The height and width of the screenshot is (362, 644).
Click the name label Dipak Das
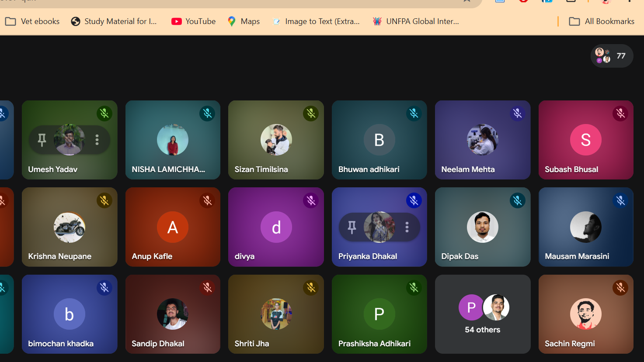point(460,256)
